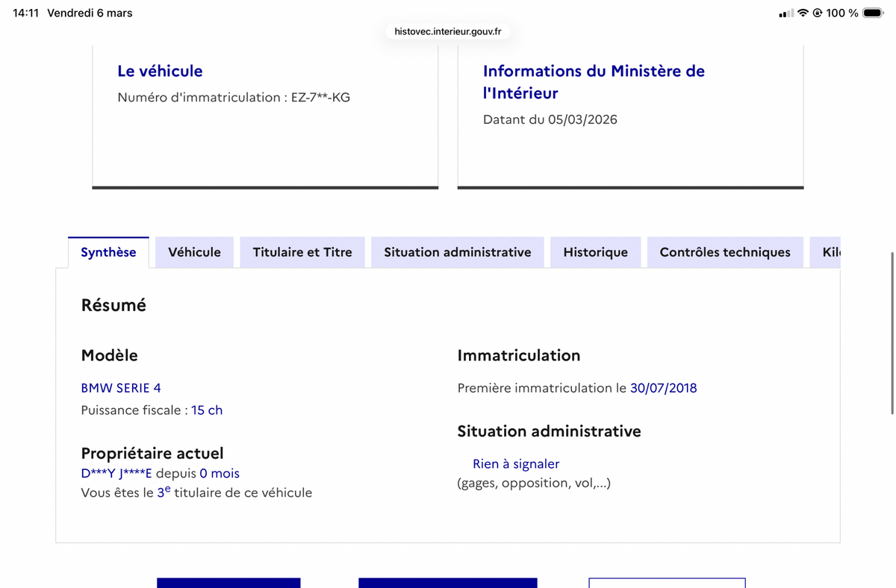Screen dimensions: 896x588
Task: Click the 14:11 clock in status bar
Action: coord(26,13)
